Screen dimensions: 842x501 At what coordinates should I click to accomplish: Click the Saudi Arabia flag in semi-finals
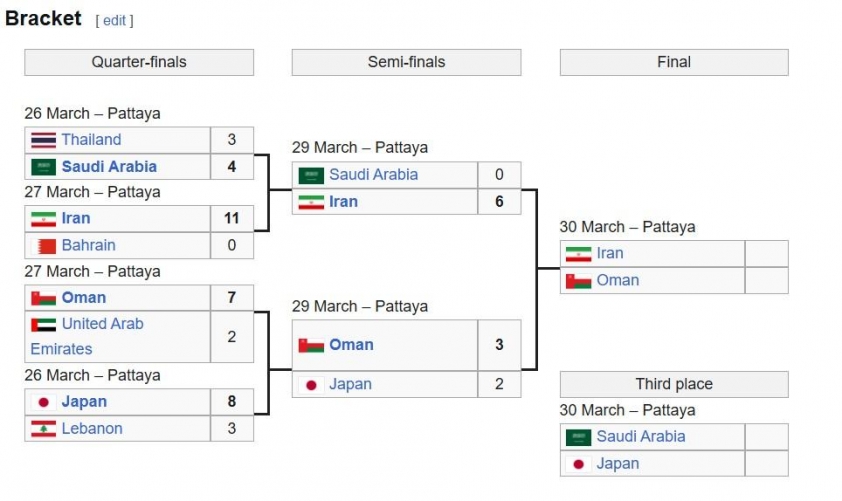[x=311, y=175]
